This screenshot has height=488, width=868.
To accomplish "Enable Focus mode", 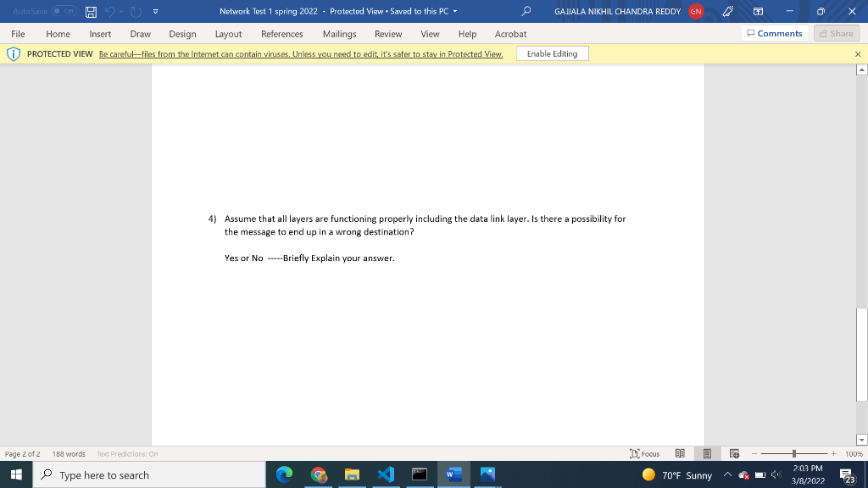I will [x=644, y=454].
